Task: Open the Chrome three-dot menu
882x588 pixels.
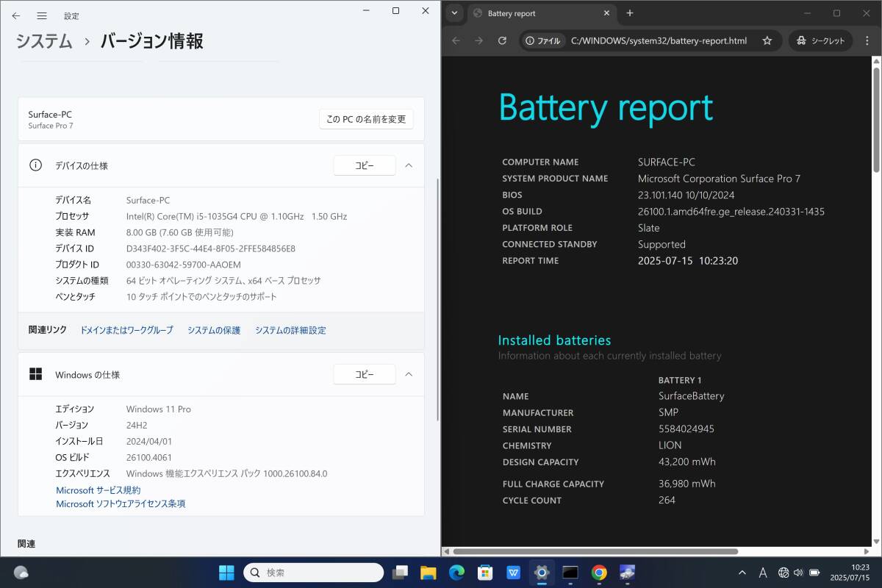Action: (867, 41)
